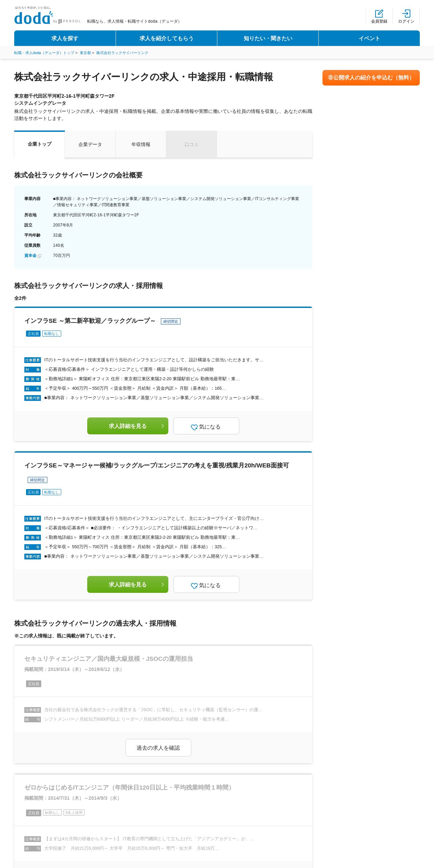The width and height of the screenshot is (434, 868).
Task: Click the text 全2件
Action: [x=20, y=298]
